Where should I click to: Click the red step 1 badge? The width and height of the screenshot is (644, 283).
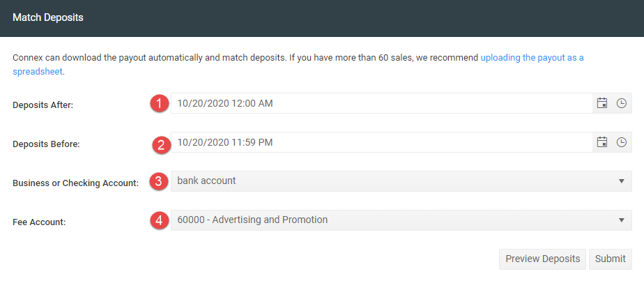(160, 103)
